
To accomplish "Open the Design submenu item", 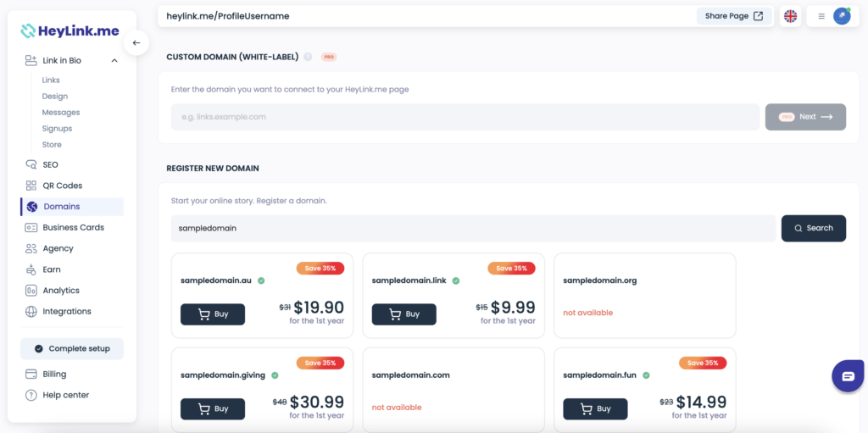I will pos(55,97).
